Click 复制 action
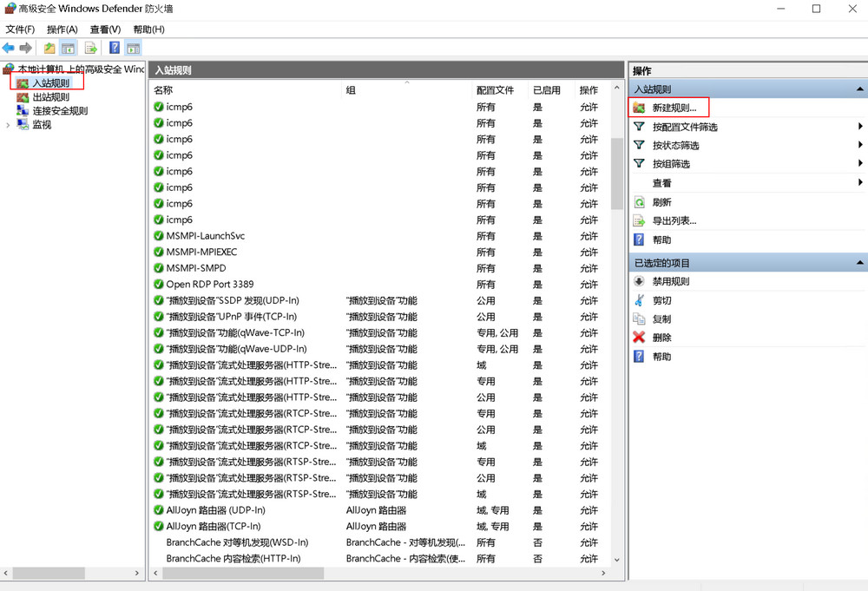 tap(661, 318)
